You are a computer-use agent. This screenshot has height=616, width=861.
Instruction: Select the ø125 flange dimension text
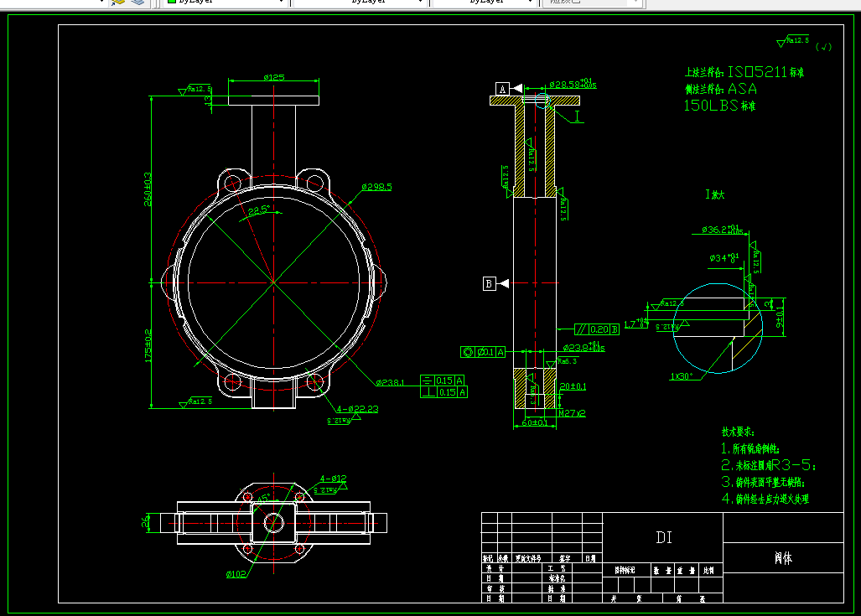tap(274, 77)
